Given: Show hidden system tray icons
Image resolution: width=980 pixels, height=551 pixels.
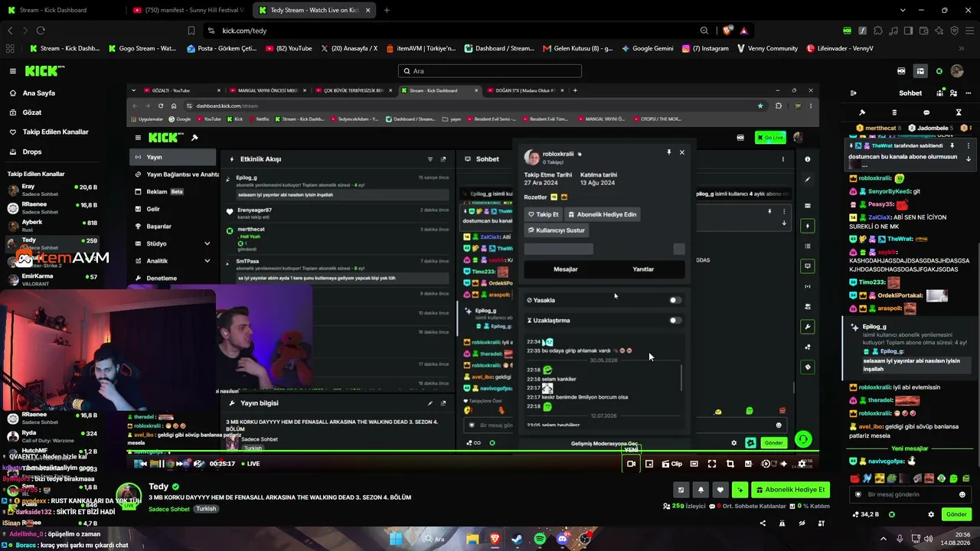Looking at the screenshot, I should click(884, 539).
